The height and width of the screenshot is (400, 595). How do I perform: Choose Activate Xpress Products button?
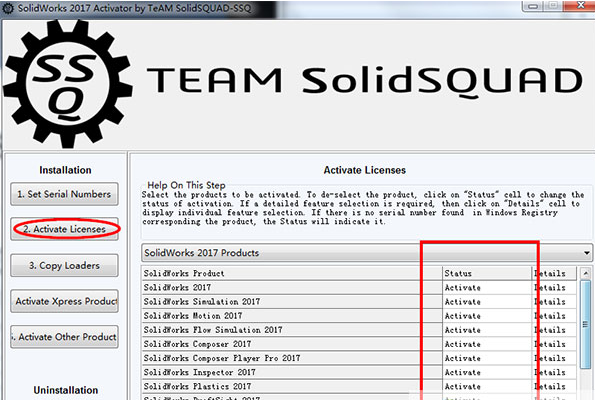coord(64,301)
